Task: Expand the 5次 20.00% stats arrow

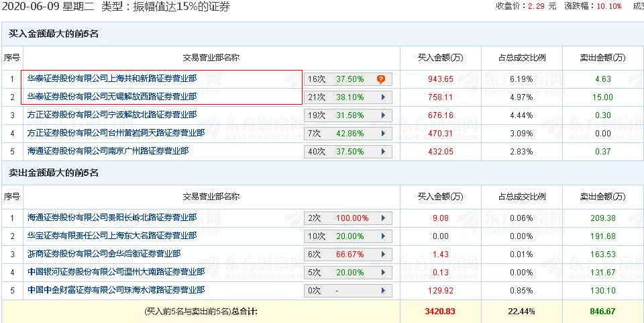Action: [x=382, y=273]
